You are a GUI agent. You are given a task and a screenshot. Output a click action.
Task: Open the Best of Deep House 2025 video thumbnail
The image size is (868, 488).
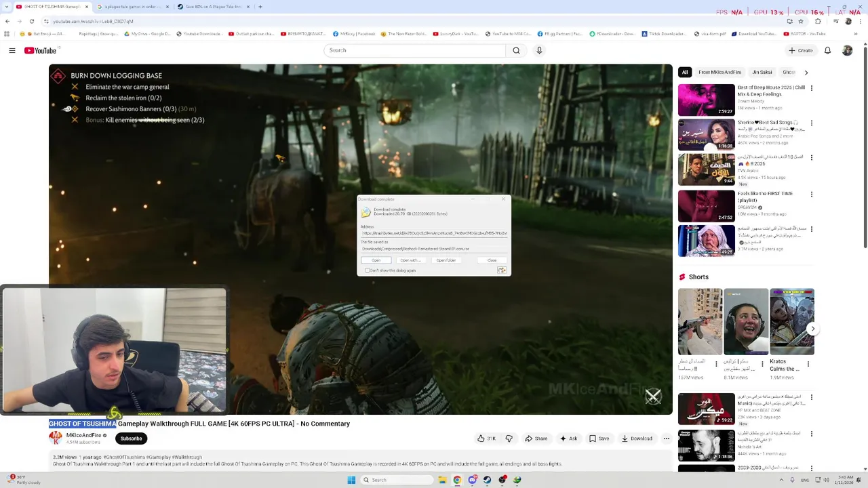[706, 100]
